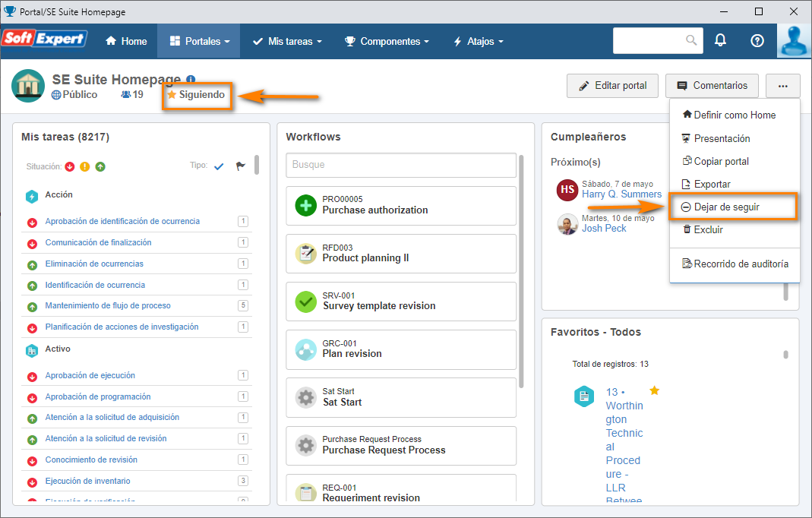Open the user profile avatar
The image size is (812, 518).
[x=794, y=41]
